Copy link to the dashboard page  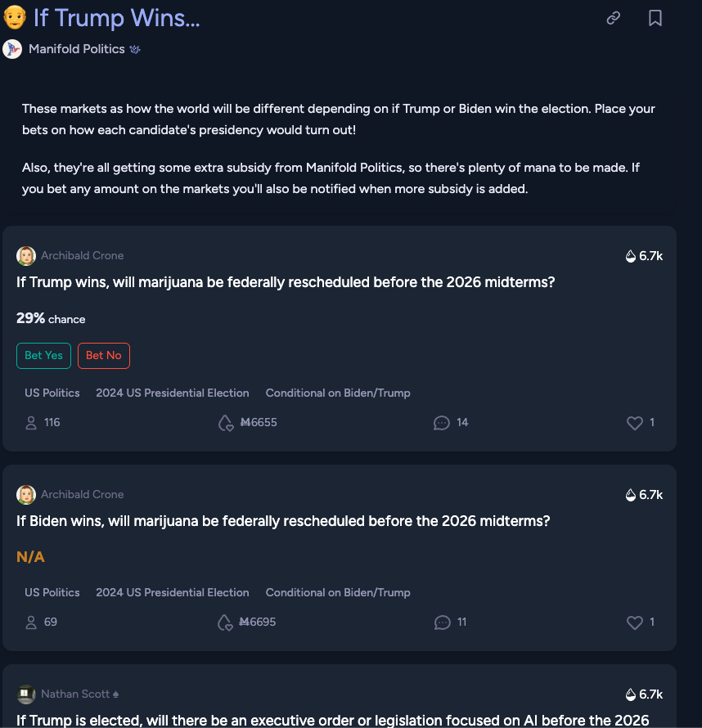point(613,18)
